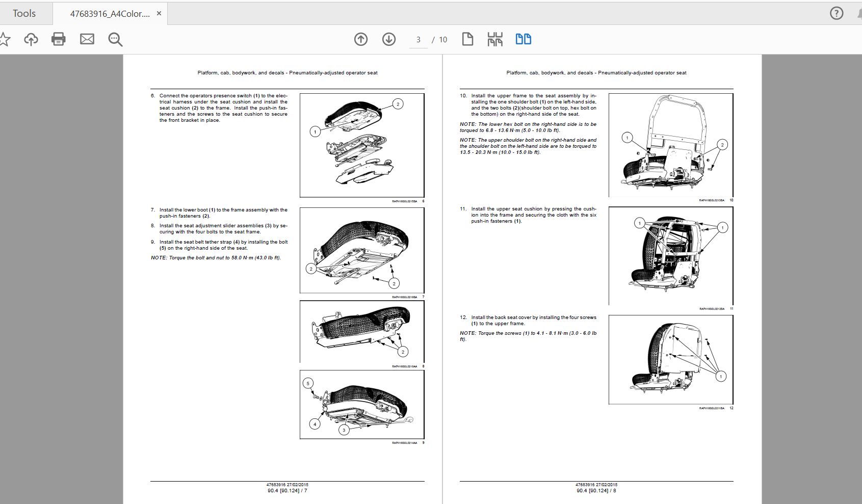862x504 pixels.
Task: Click the back seat cover diagram, step 12
Action: point(671,360)
